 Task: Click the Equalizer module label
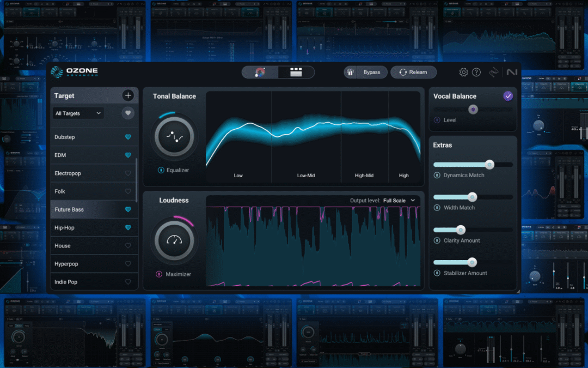pos(177,170)
